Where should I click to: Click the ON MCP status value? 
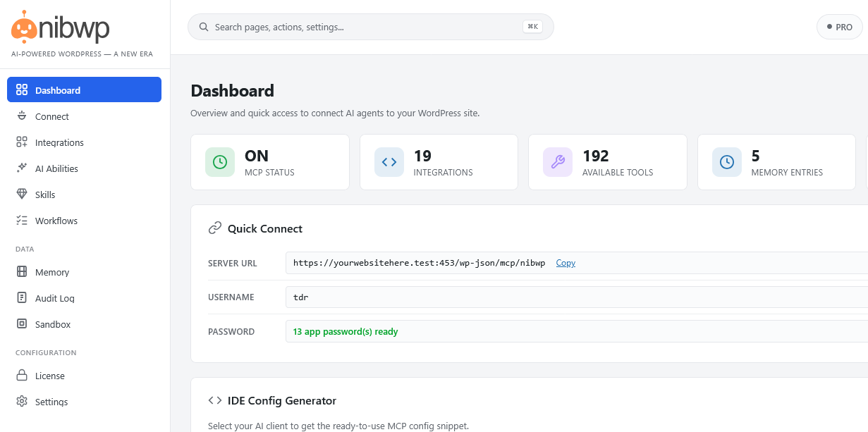click(257, 156)
